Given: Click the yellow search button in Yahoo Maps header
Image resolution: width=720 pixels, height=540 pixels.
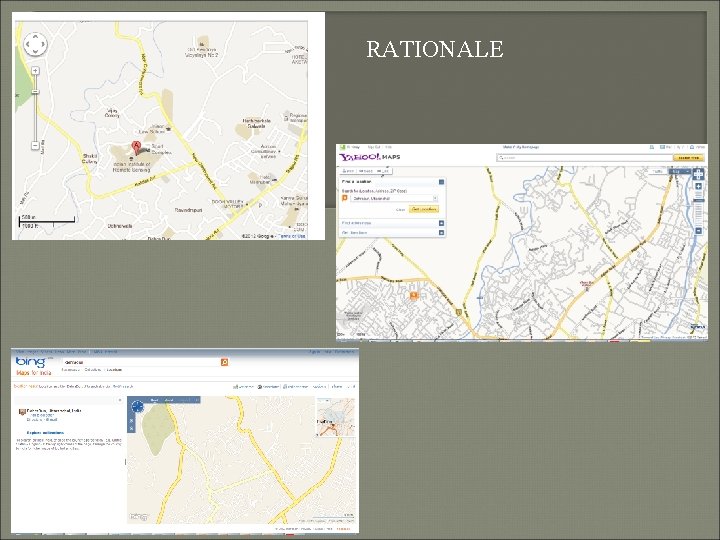Looking at the screenshot, I should pyautogui.click(x=688, y=158).
